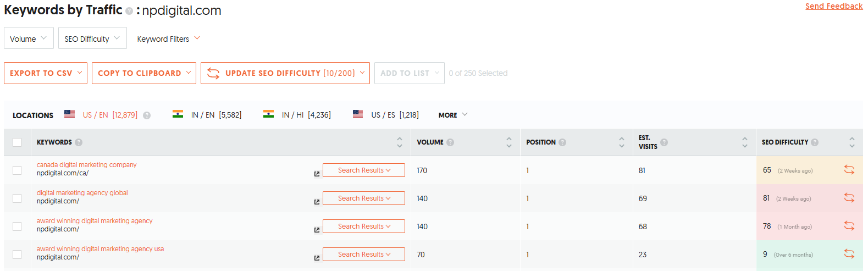This screenshot has width=868, height=271.
Task: Open the Send Feedback link
Action: point(834,6)
